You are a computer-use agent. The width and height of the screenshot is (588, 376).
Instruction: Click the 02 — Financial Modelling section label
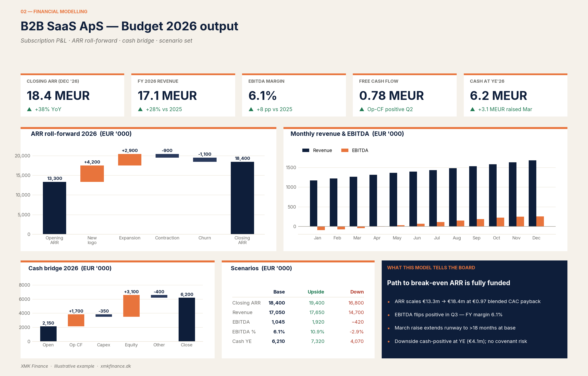click(x=54, y=12)
